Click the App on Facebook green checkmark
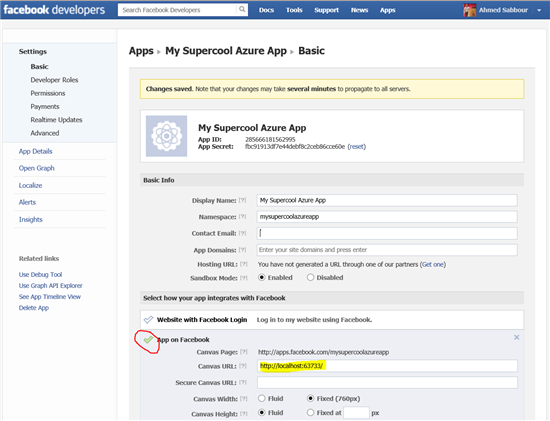The width and height of the screenshot is (550, 421). tap(148, 339)
